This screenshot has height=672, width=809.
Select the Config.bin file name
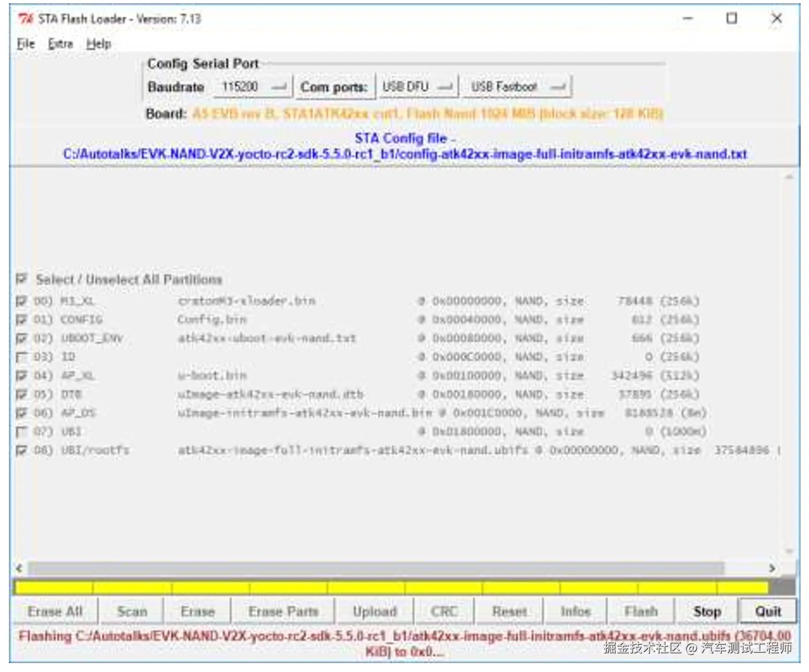(x=212, y=320)
